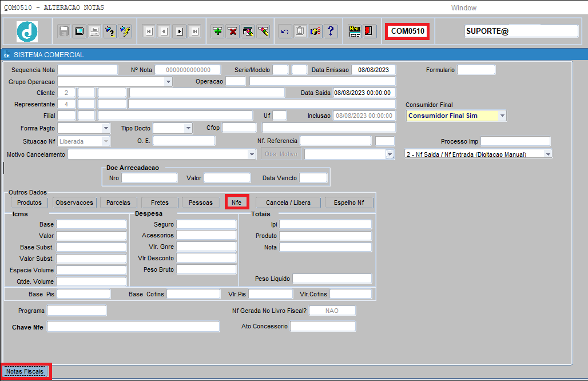Open help with blue question mark icon
The height and width of the screenshot is (381, 588).
click(x=331, y=31)
